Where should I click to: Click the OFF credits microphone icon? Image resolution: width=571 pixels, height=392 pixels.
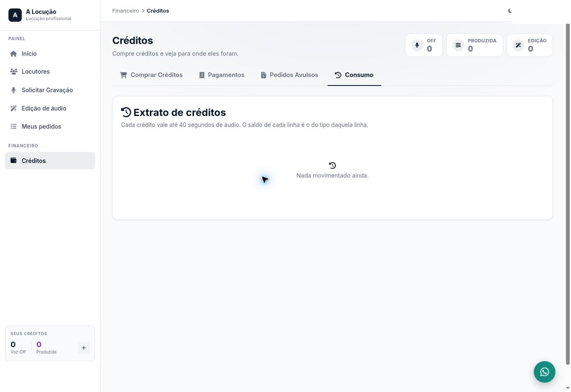click(417, 45)
